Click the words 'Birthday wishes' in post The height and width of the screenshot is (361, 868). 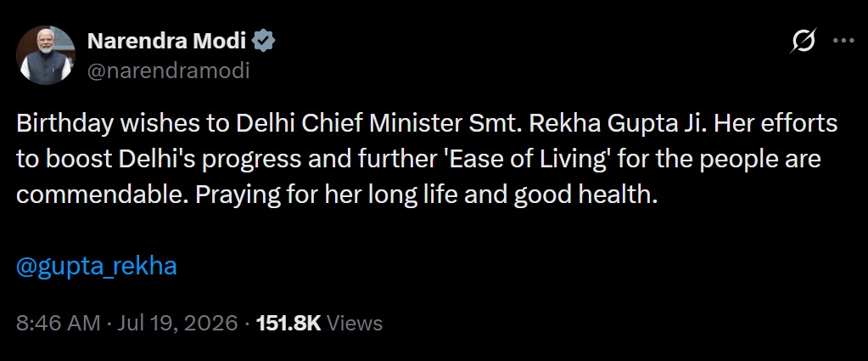pos(106,123)
